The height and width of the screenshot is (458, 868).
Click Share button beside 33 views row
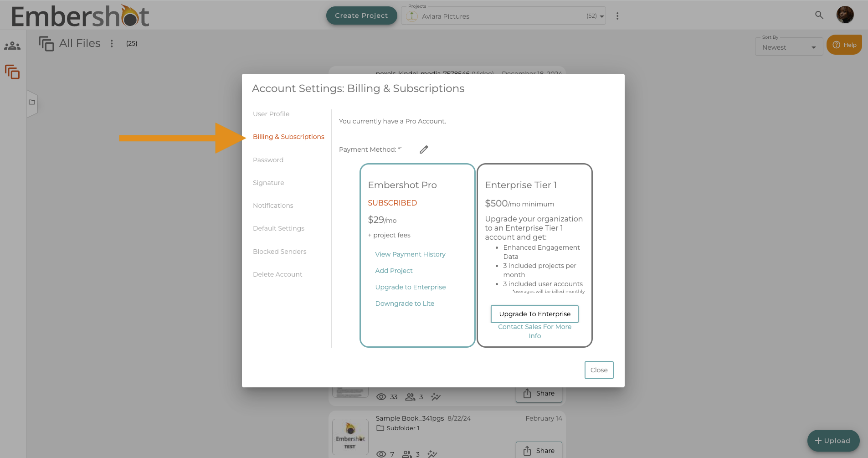click(x=539, y=394)
